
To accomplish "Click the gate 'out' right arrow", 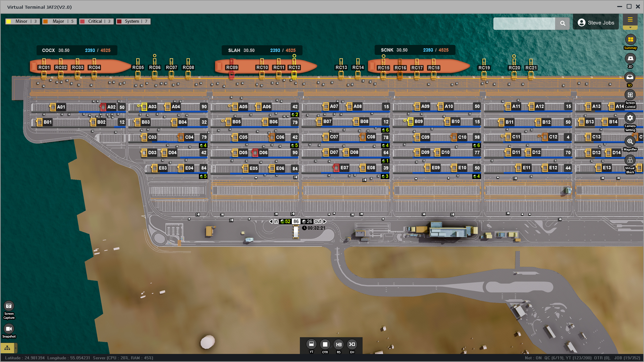I will click(325, 222).
